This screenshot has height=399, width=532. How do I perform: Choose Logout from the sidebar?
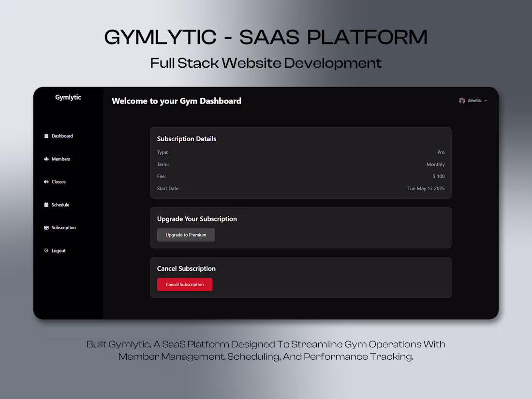[x=58, y=250]
